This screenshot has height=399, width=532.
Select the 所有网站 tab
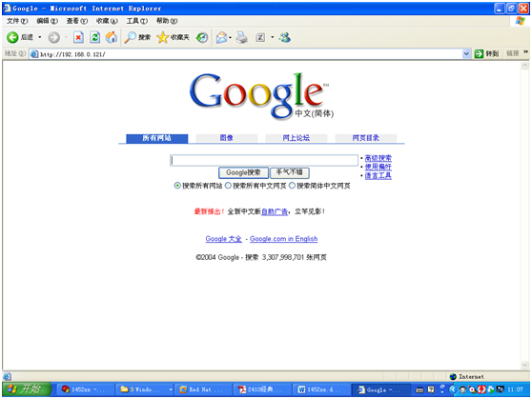[x=156, y=138]
